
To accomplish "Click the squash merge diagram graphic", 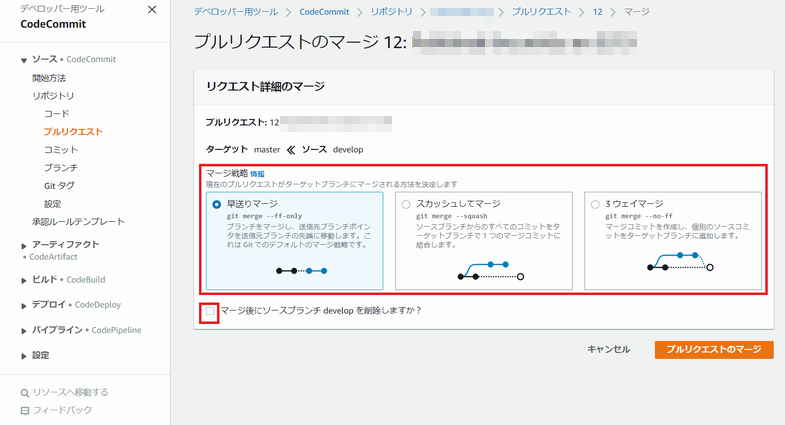I will click(491, 271).
